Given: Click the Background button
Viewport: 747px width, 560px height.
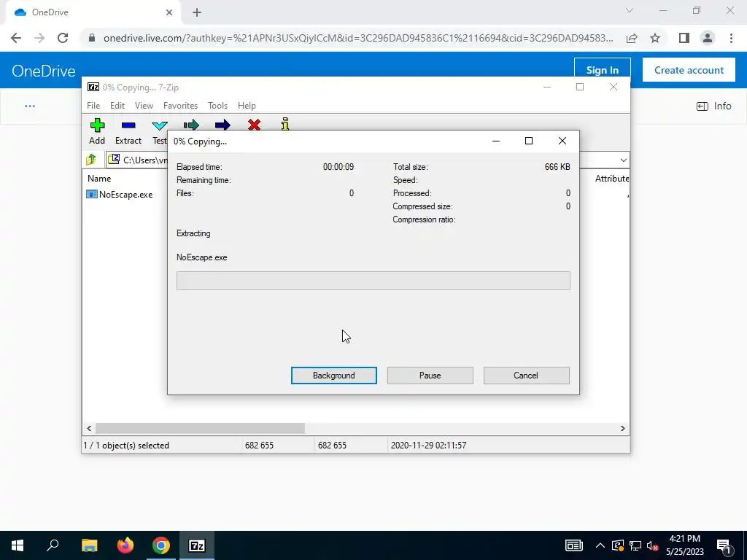Looking at the screenshot, I should coord(334,376).
